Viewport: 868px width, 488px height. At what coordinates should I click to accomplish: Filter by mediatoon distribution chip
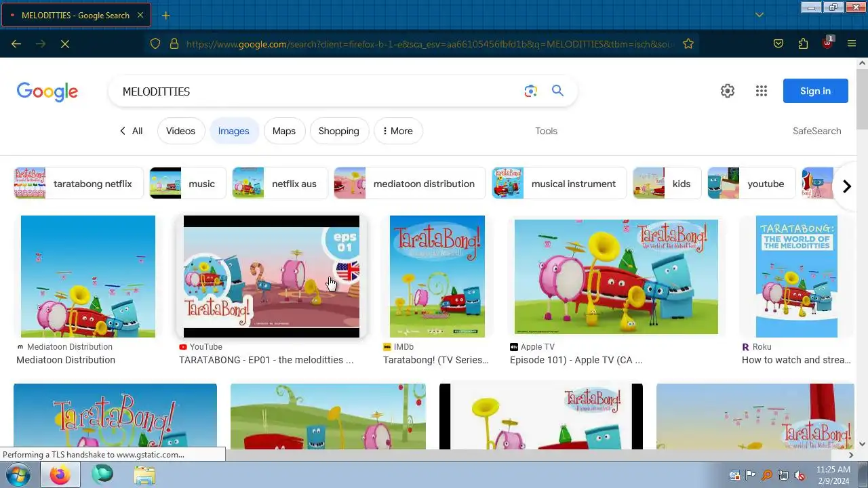click(410, 184)
